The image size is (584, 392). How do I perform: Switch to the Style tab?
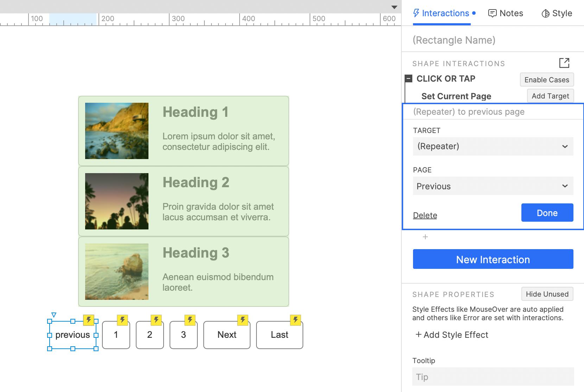pos(557,13)
